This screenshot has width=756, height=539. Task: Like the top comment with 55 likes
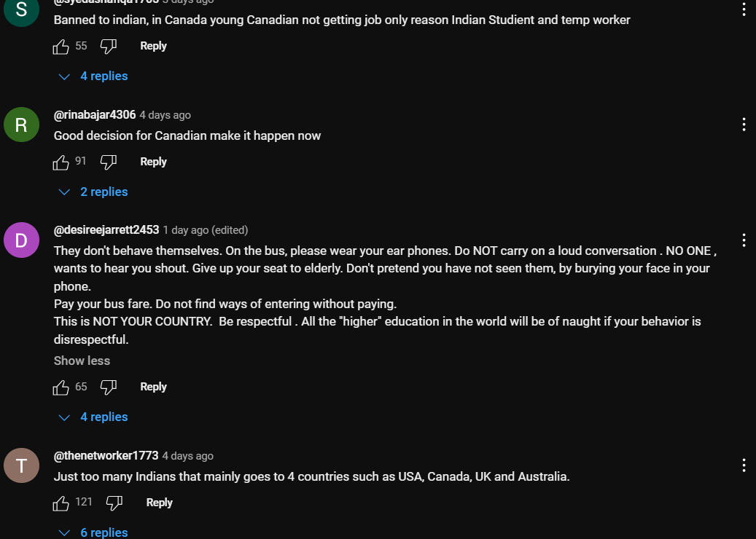pos(61,47)
